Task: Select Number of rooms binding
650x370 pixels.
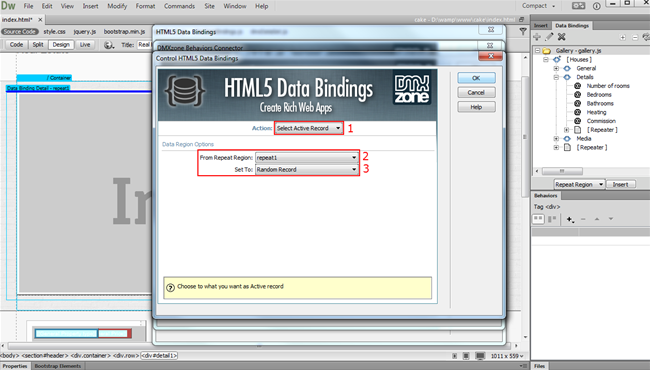Action: click(x=608, y=86)
